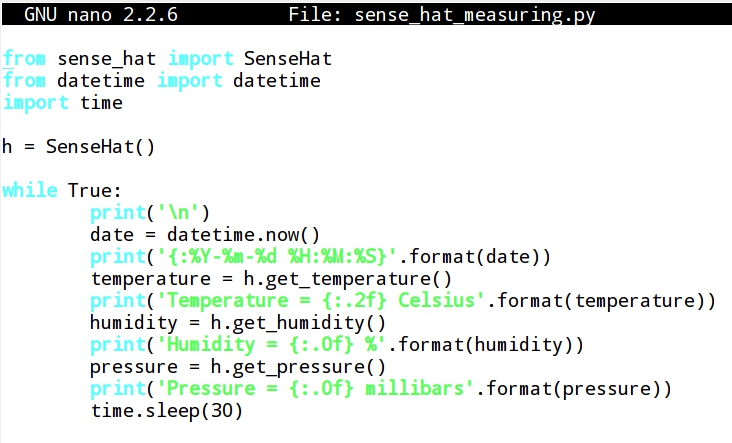The image size is (732, 443).
Task: Place cursor on 'from datetime import datetime' line
Action: point(160,81)
